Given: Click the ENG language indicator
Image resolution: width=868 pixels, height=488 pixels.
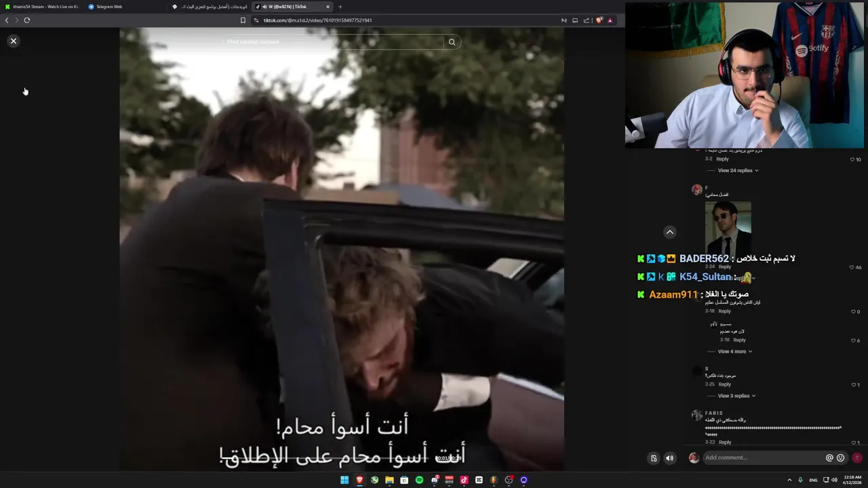Looking at the screenshot, I should pyautogui.click(x=813, y=480).
